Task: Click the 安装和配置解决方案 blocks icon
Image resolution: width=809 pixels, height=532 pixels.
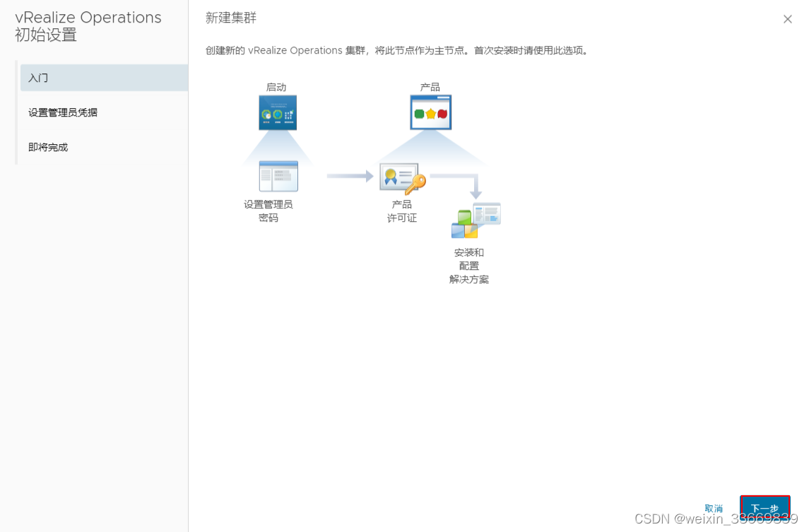Action: 476,220
